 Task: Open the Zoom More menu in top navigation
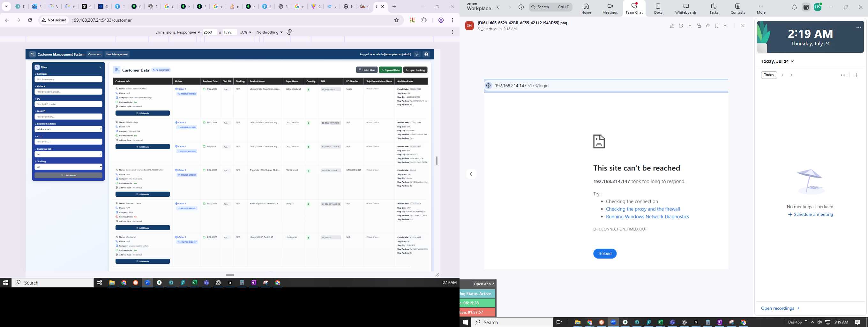(761, 9)
